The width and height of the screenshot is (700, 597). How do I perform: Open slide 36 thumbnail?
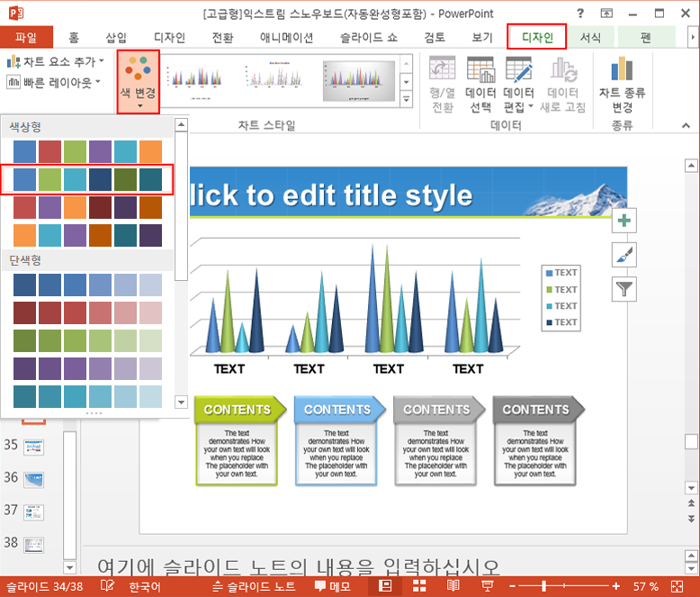tap(34, 479)
